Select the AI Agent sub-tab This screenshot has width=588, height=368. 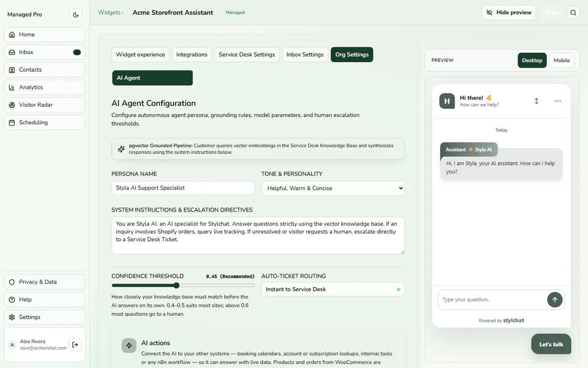click(153, 78)
